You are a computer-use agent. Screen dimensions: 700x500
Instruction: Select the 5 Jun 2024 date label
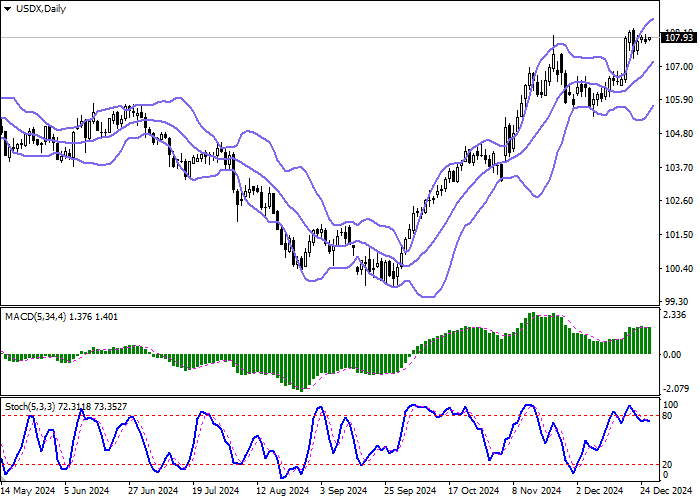(x=87, y=491)
